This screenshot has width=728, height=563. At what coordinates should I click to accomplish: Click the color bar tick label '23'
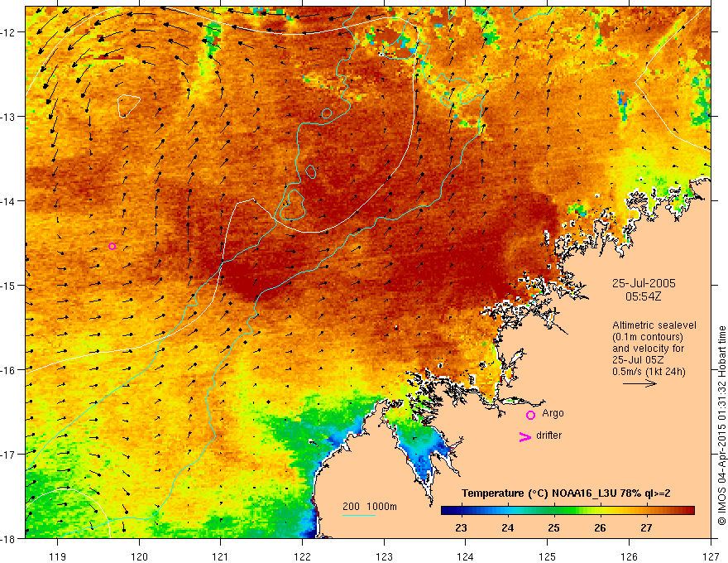(x=461, y=528)
